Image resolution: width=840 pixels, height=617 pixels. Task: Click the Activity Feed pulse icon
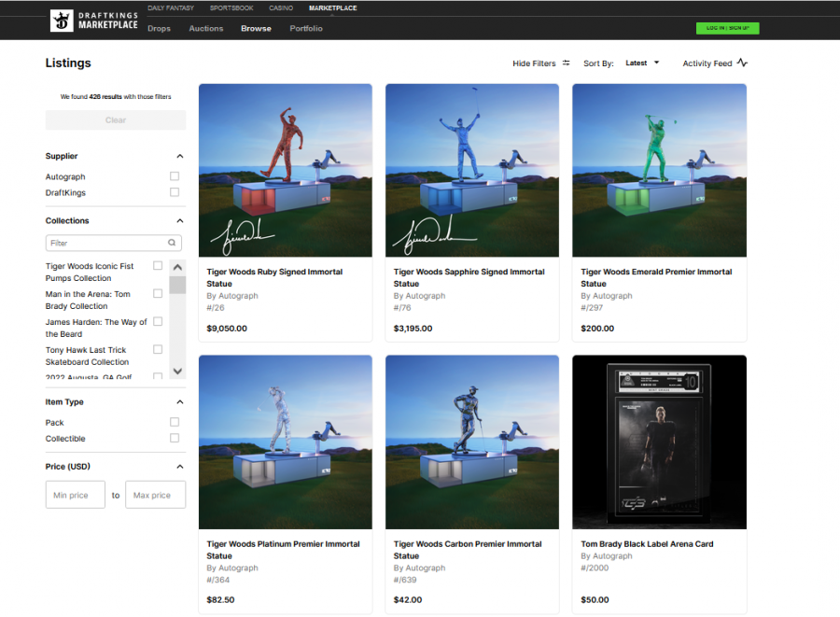(x=742, y=63)
